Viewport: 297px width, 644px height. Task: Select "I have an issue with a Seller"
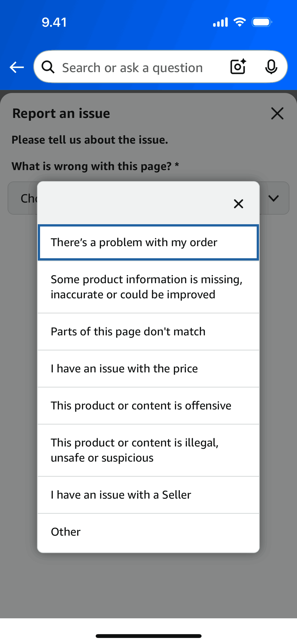click(x=148, y=495)
